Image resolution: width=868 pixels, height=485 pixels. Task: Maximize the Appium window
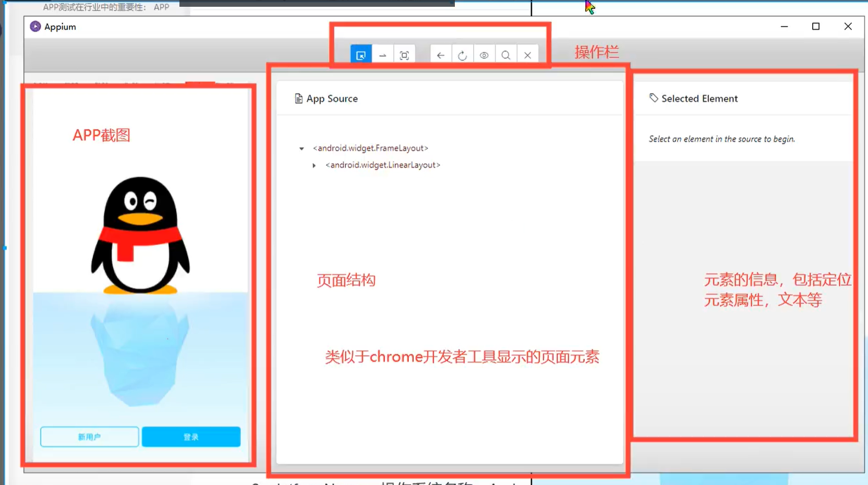816,27
